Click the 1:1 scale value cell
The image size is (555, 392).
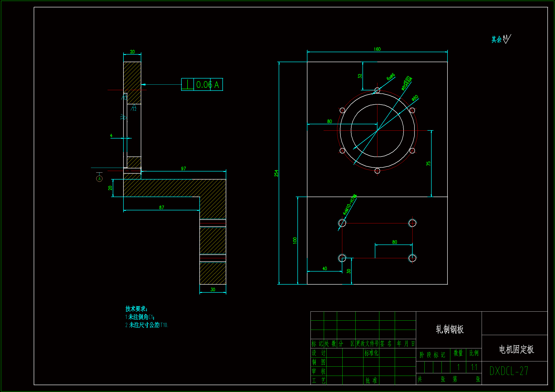click(x=474, y=367)
